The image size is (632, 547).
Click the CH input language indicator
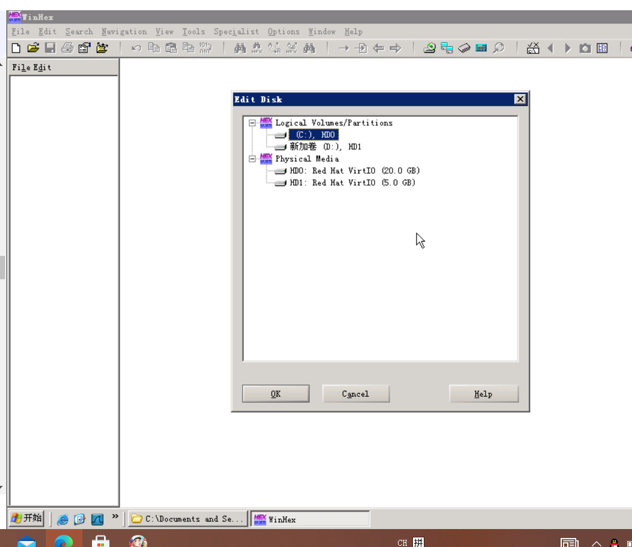[x=402, y=543]
